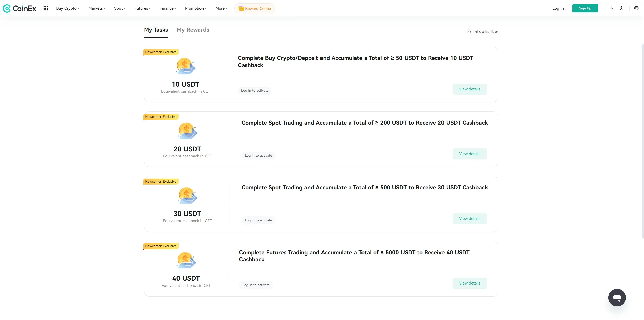
Task: View details of 10 USDT cashback task
Action: [x=470, y=89]
